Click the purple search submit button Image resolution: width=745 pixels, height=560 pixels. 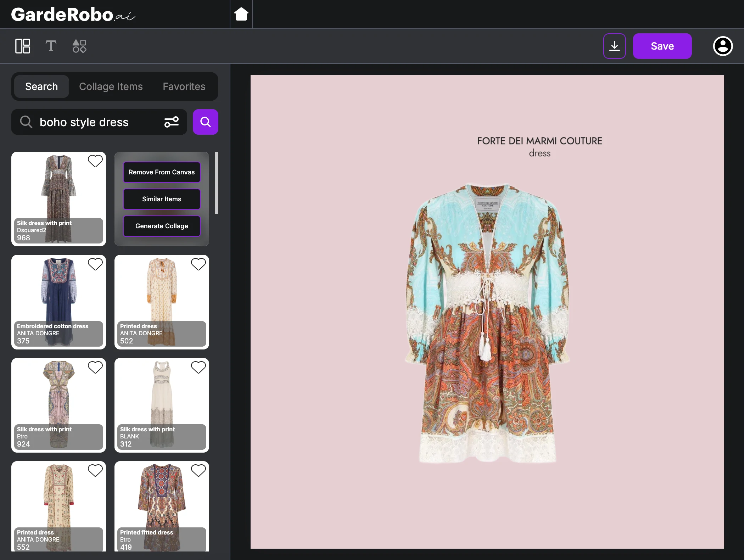pyautogui.click(x=206, y=122)
